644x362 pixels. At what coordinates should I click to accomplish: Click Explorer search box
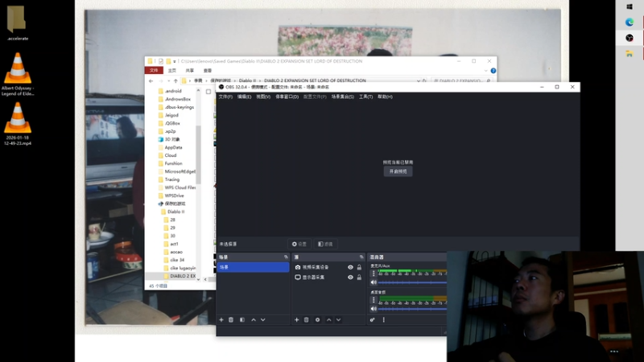[461, 81]
